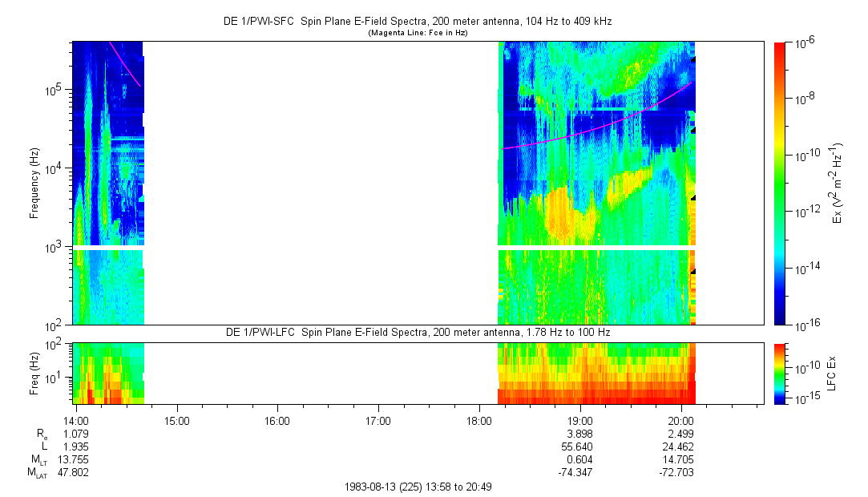Click the MLAT value 47.802
The image size is (868, 497).
[75, 473]
